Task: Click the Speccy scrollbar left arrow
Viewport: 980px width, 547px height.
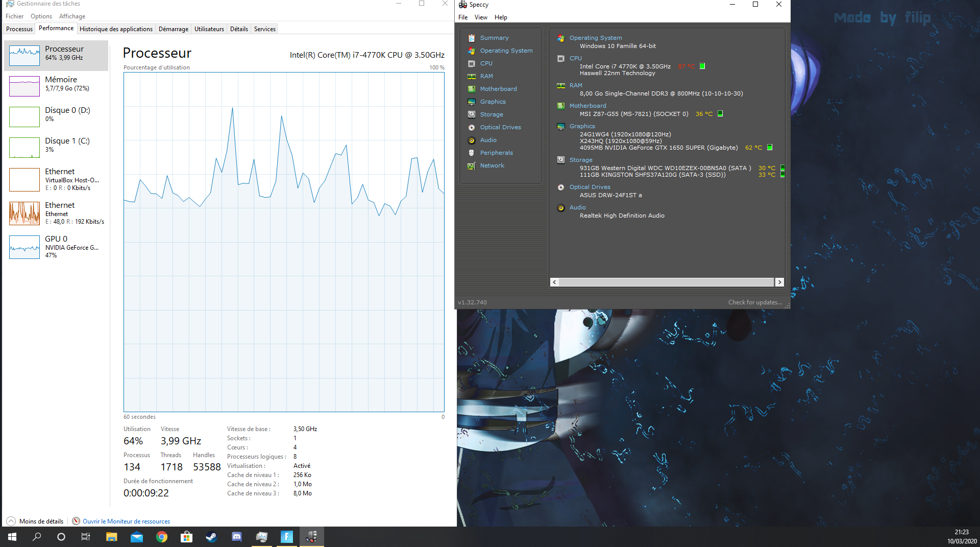Action: (x=555, y=282)
